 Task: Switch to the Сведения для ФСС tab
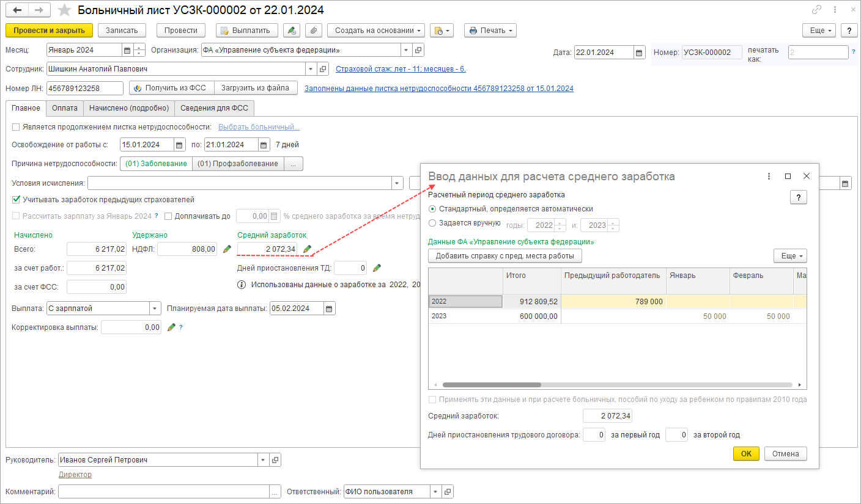tap(215, 108)
